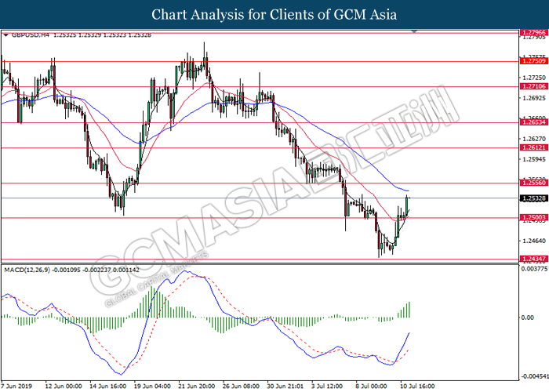Click the 26 Jun 08:00 time label
This screenshot has height=392, width=549.
[x=242, y=387]
